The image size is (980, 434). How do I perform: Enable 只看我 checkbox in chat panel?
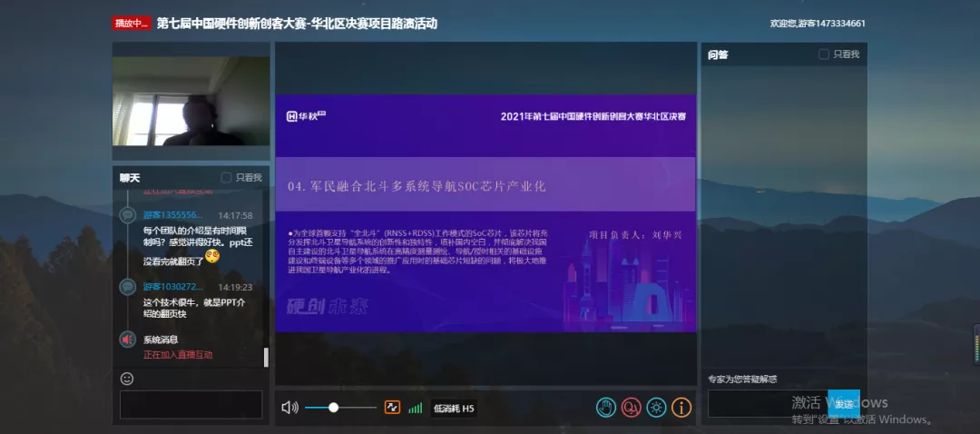click(226, 178)
